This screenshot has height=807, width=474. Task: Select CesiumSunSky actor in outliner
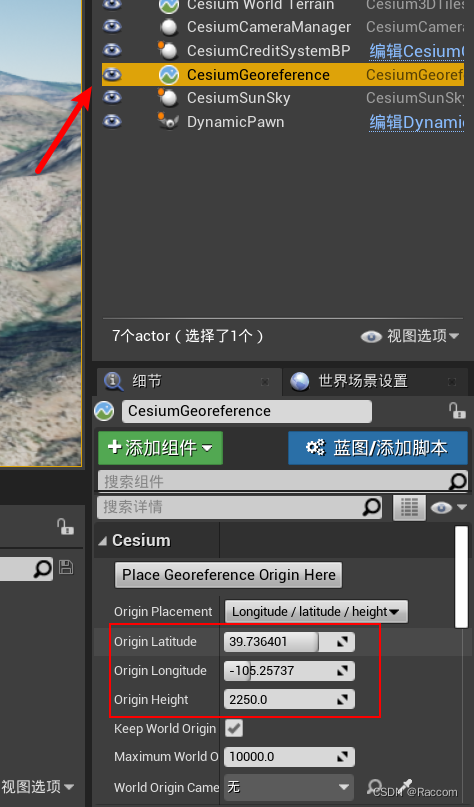(283, 98)
